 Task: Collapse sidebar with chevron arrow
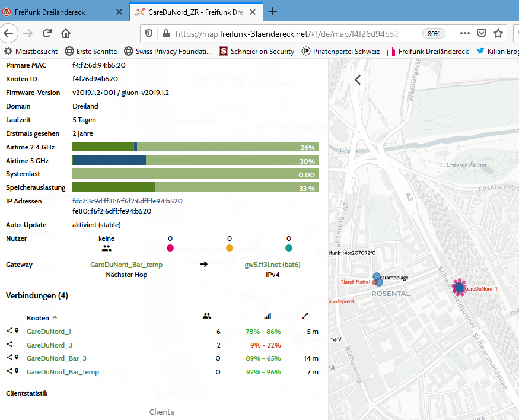[x=358, y=79]
